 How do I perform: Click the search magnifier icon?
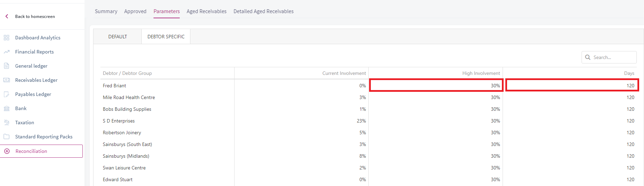pos(588,57)
